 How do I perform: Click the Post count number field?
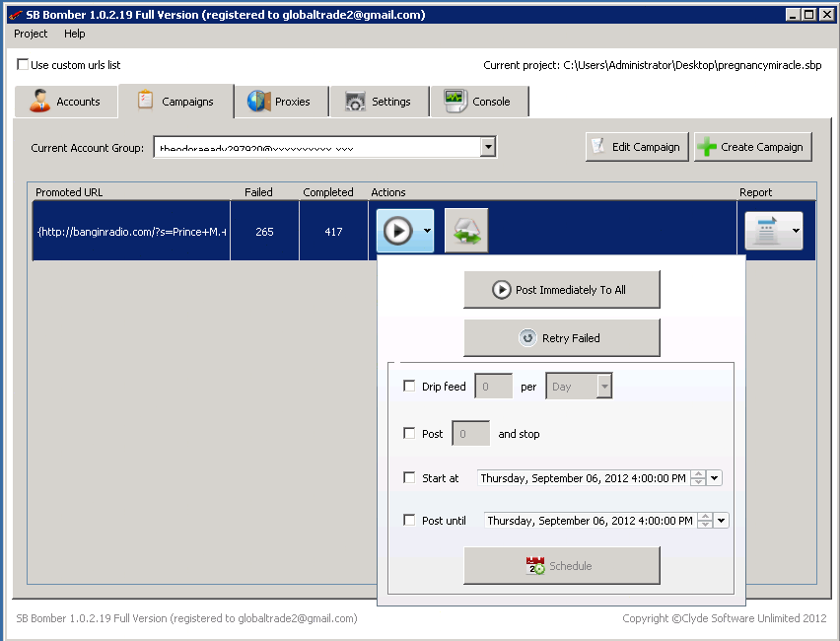pyautogui.click(x=471, y=433)
